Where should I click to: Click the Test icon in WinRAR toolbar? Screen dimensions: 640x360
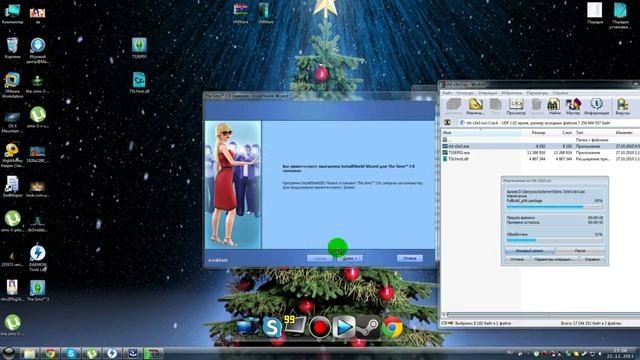click(496, 105)
